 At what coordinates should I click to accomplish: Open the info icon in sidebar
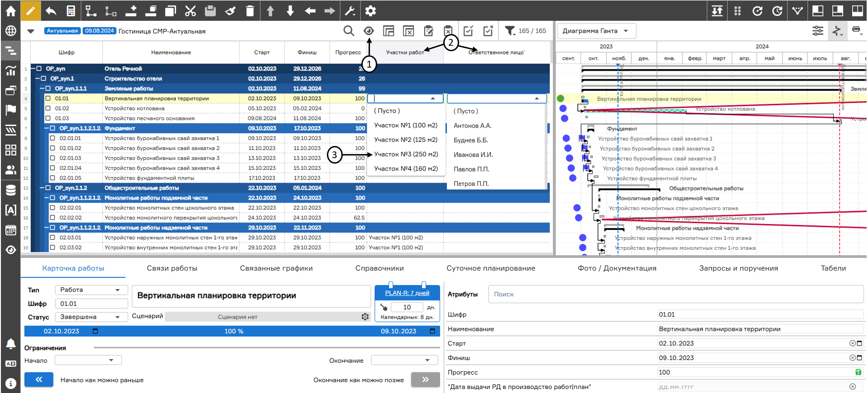[x=10, y=383]
